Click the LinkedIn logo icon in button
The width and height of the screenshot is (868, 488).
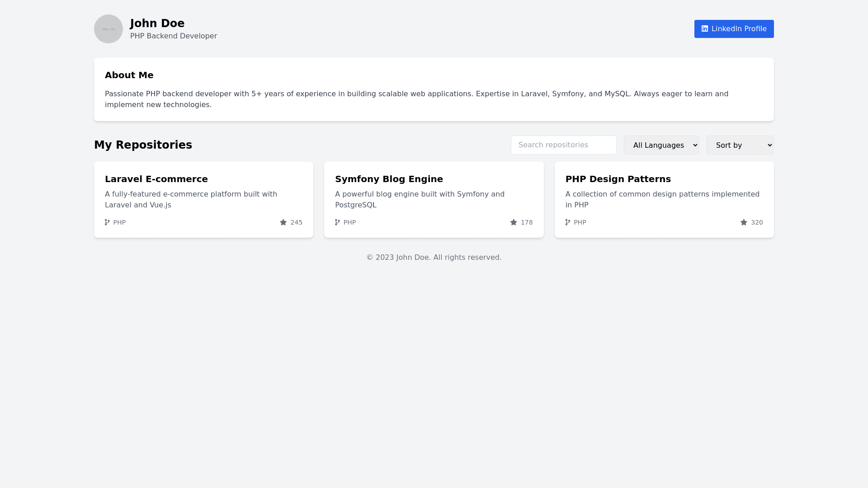(x=704, y=28)
